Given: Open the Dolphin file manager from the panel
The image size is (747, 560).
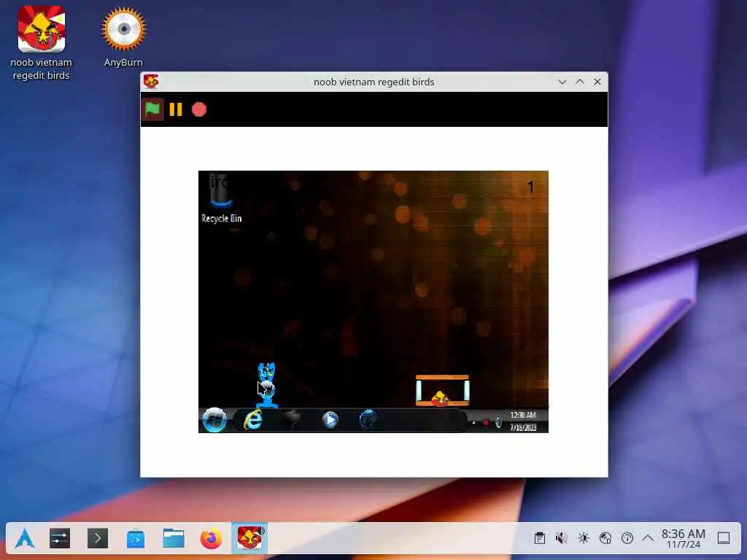Looking at the screenshot, I should 174,539.
